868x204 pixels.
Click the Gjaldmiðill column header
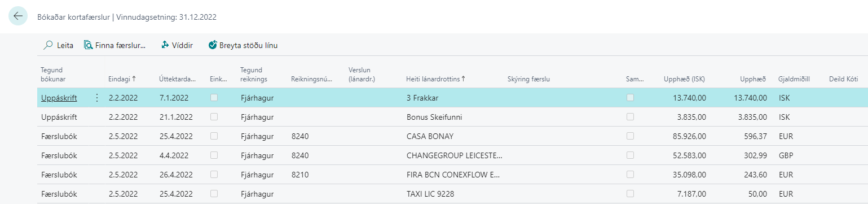coord(794,79)
